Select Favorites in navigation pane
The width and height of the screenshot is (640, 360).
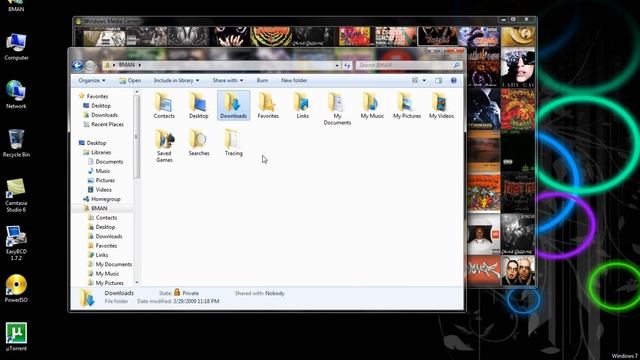point(93,96)
